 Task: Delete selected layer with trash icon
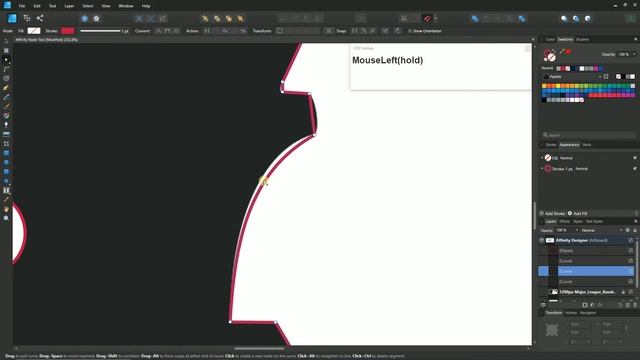tap(635, 305)
